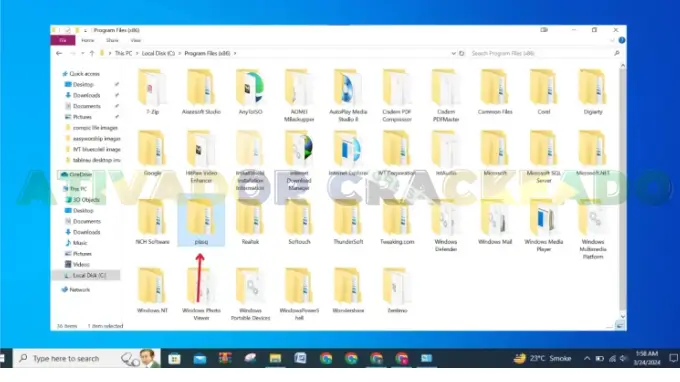Switch to the Share ribbon tab

(x=112, y=40)
